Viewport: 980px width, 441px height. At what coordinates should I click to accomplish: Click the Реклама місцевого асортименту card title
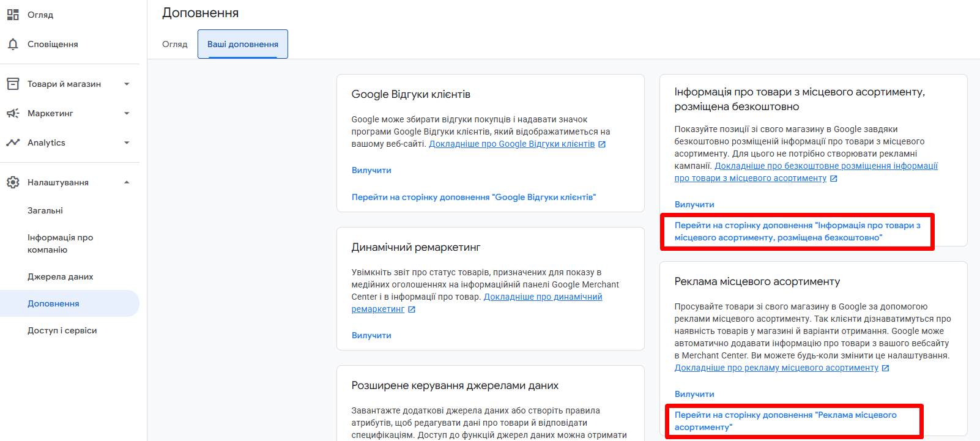click(x=757, y=281)
